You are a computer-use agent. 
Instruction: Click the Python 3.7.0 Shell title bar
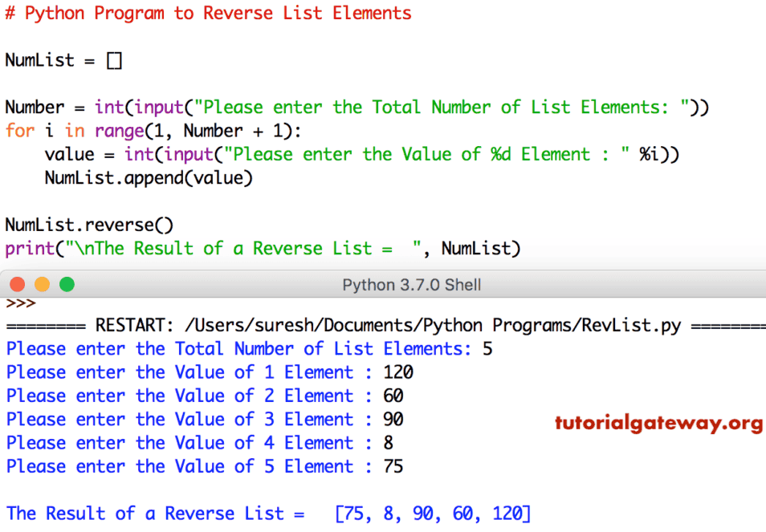(x=411, y=284)
